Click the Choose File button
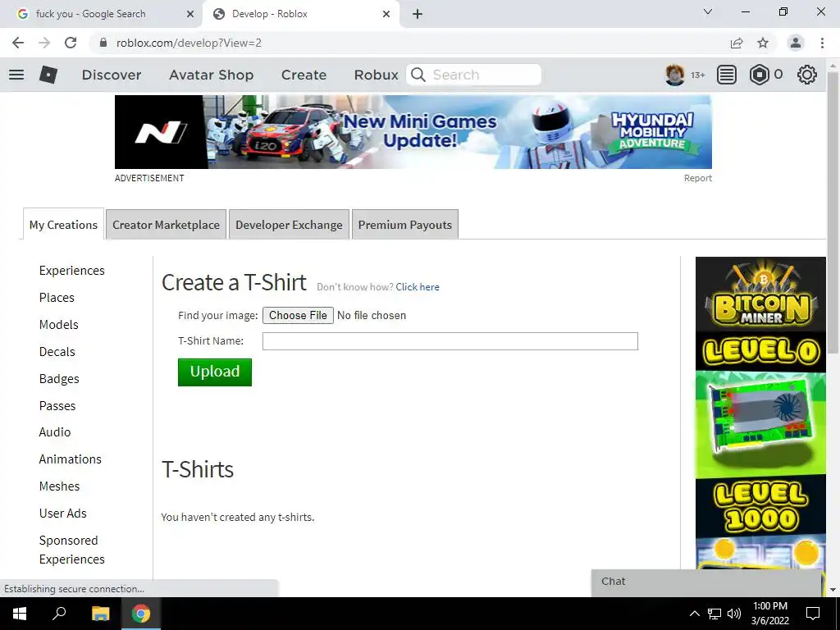Image resolution: width=840 pixels, height=630 pixels. [x=298, y=315]
